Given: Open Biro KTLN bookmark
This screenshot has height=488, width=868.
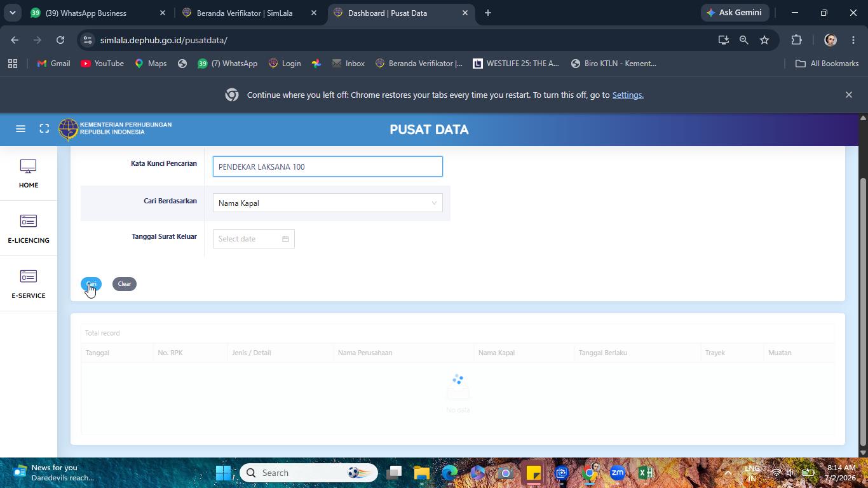Looking at the screenshot, I should pos(614,64).
